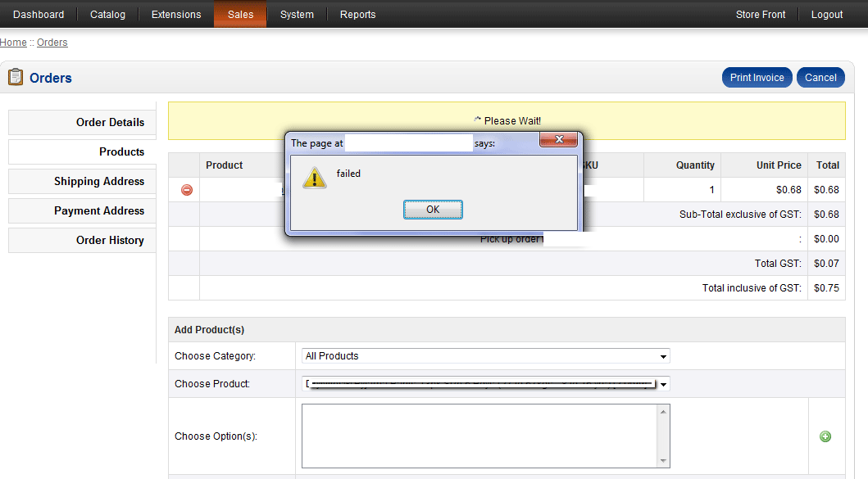Click the $0.68 unit price cell
Image resolution: width=868 pixels, height=479 pixels.
pos(788,190)
